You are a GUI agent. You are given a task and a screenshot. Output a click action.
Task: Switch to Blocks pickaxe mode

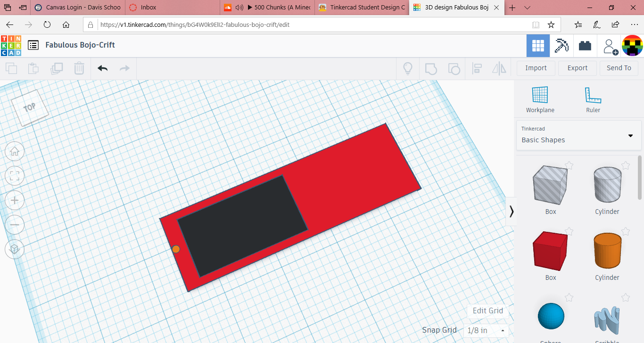[x=561, y=46]
